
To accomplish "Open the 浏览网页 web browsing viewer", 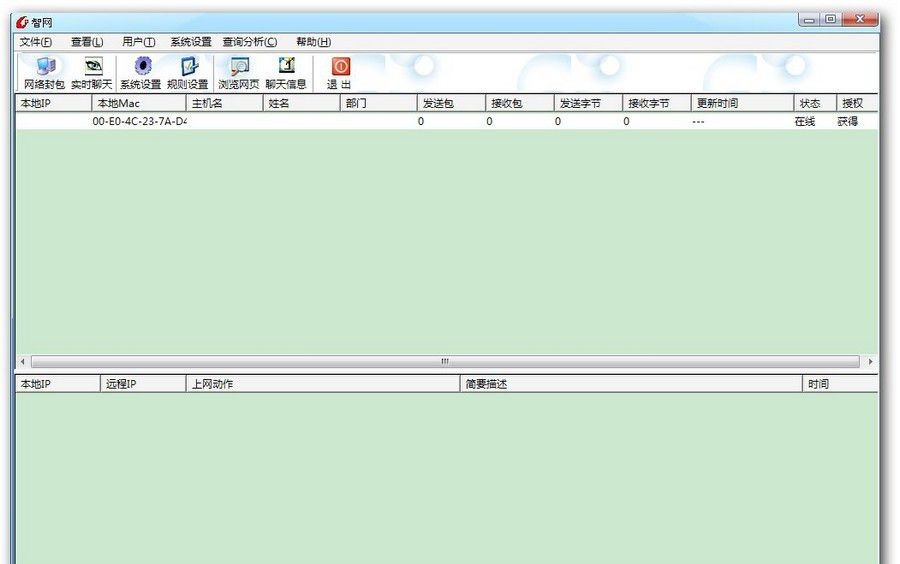I will point(239,73).
